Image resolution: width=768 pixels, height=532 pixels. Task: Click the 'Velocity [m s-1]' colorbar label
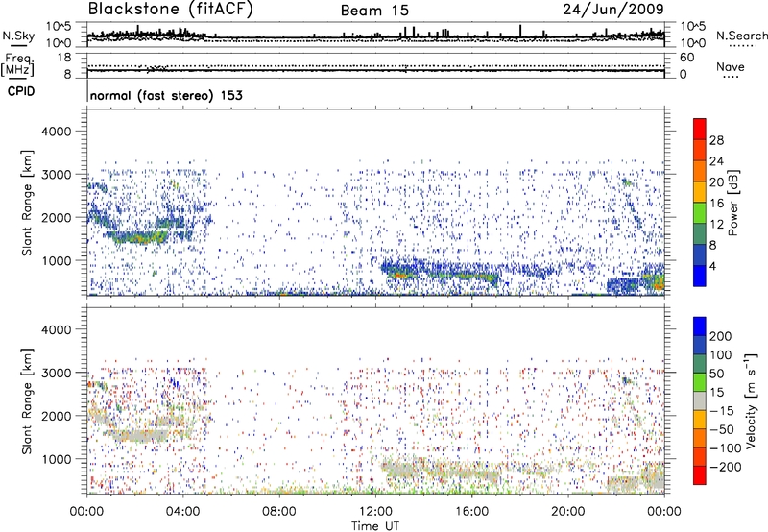(x=751, y=400)
